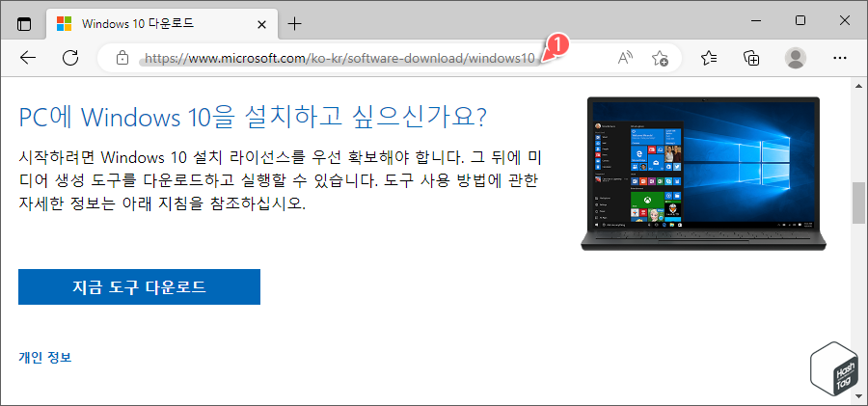Maximize the Edge window
868x406 pixels.
[x=800, y=20]
